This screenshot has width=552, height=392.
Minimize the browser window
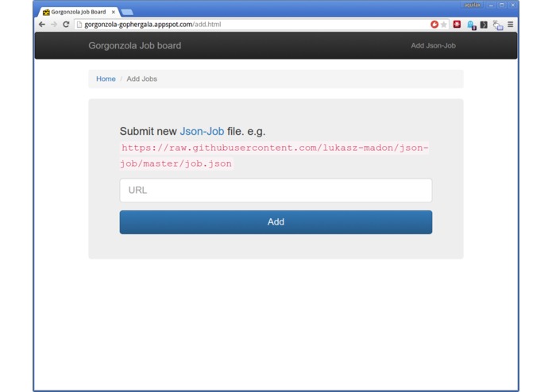coord(491,6)
